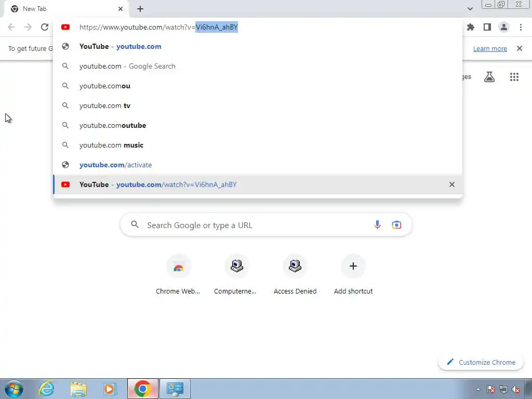Click the Learn more link
532x399 pixels.
pyautogui.click(x=489, y=48)
